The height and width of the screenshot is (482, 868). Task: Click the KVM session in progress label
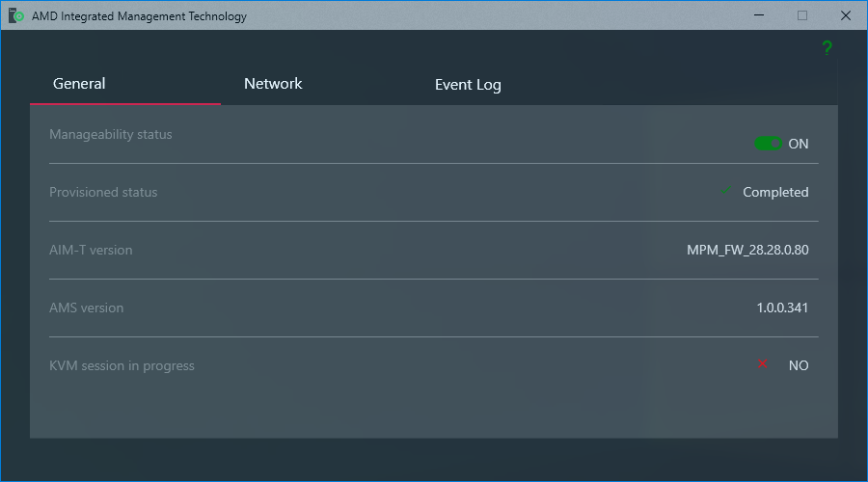(x=122, y=365)
